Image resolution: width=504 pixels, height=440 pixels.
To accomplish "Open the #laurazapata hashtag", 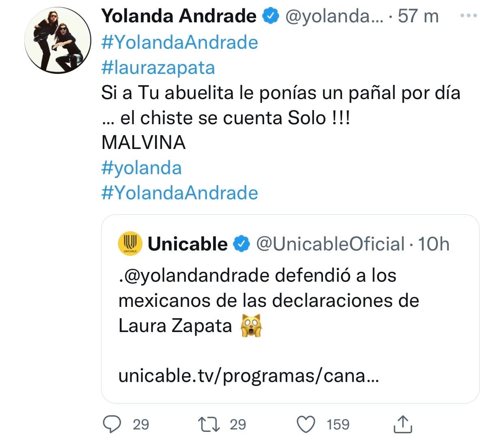I will coord(159,67).
